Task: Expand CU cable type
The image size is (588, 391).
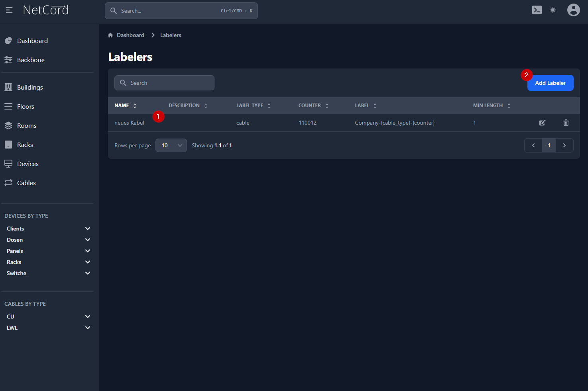Action: (88, 317)
